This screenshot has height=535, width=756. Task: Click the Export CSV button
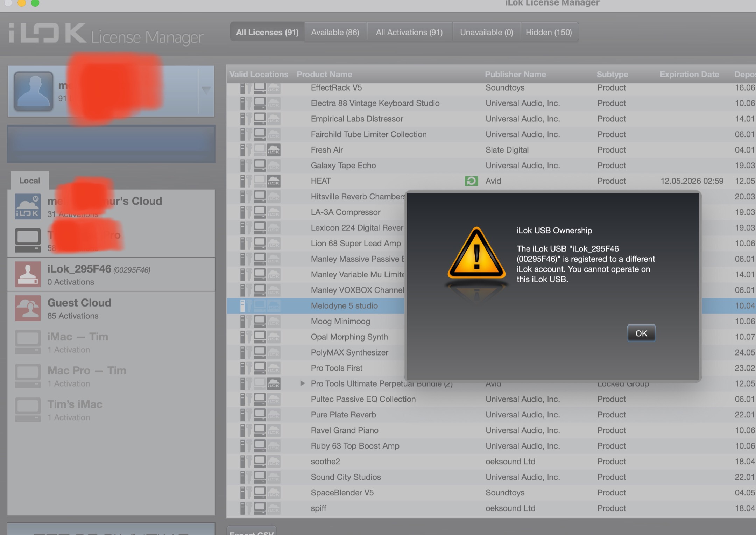click(252, 531)
